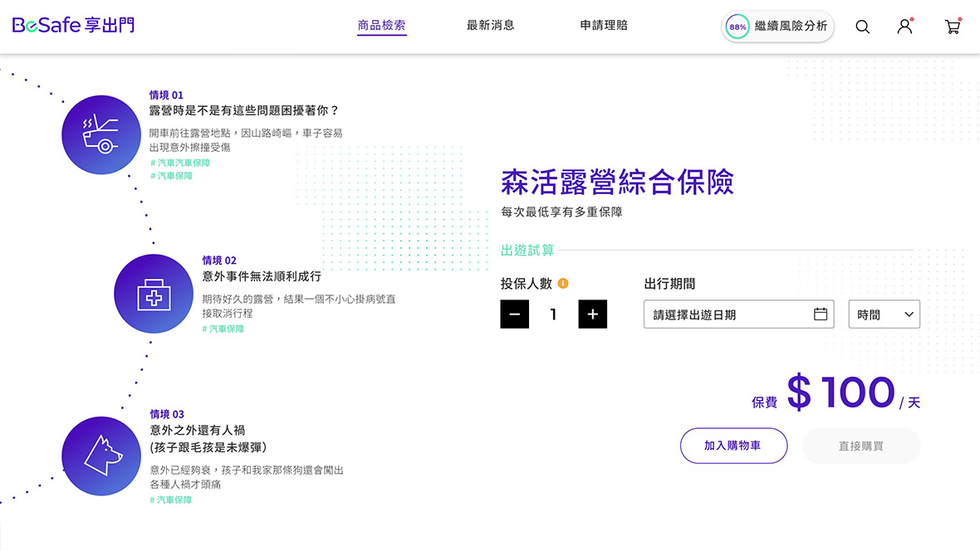Click the dog scenario icon
The width and height of the screenshot is (980, 551).
click(x=100, y=456)
